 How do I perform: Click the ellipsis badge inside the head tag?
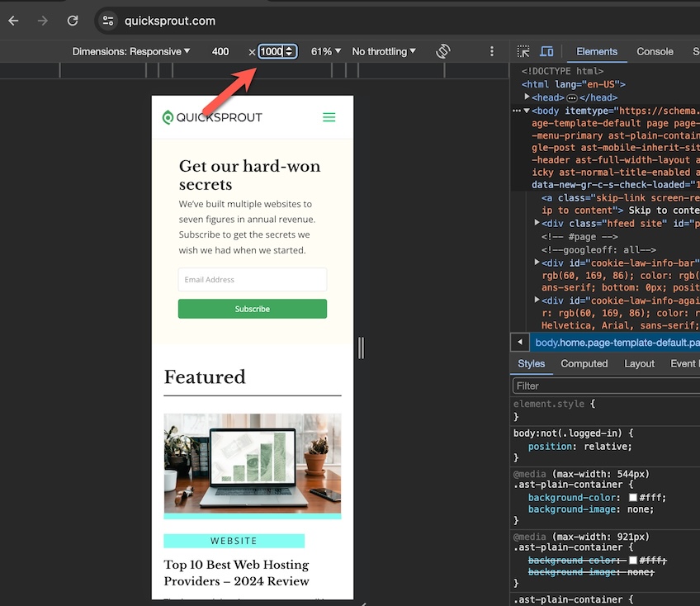click(572, 97)
